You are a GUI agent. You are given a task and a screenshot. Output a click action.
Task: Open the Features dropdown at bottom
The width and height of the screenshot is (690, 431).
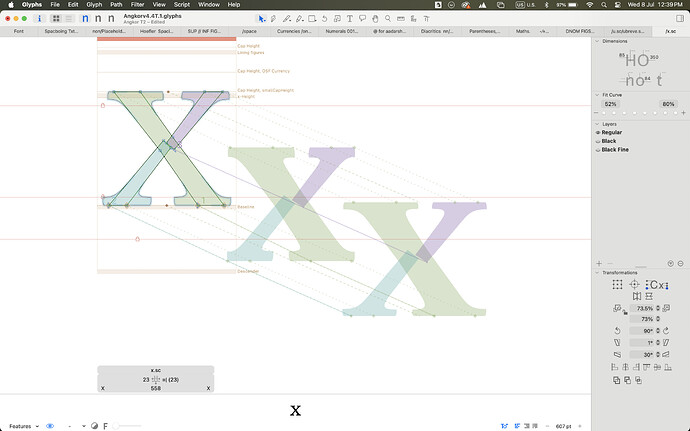point(24,426)
